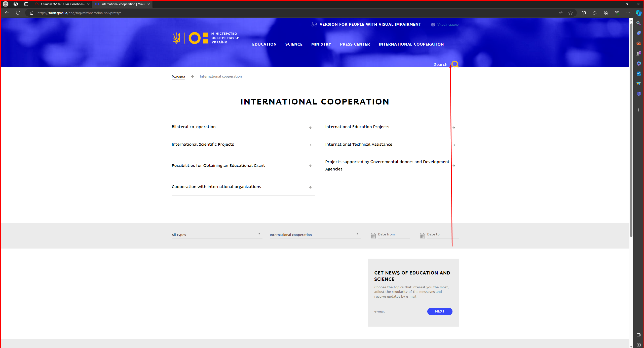Open the visual impairment glasses icon
The height and width of the screenshot is (348, 644).
pyautogui.click(x=314, y=24)
